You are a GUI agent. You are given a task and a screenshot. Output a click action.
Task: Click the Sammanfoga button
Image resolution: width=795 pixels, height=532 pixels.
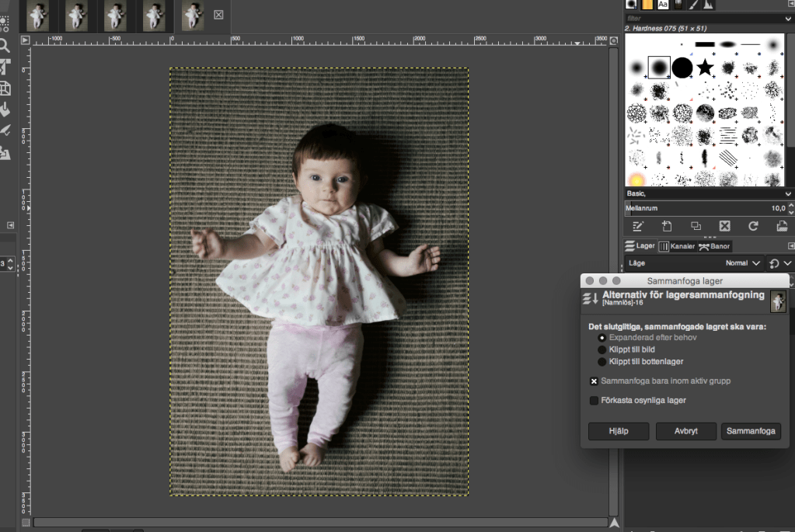coord(751,431)
